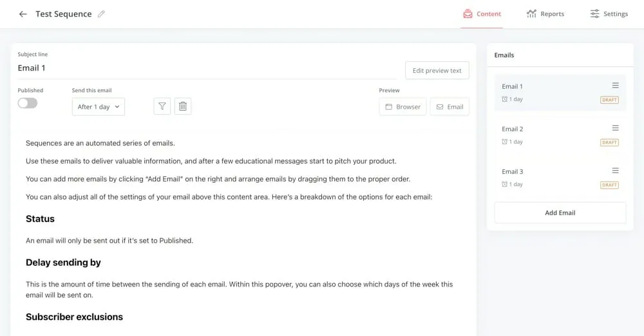
Task: Send a preview via Email button
Action: pyautogui.click(x=450, y=107)
